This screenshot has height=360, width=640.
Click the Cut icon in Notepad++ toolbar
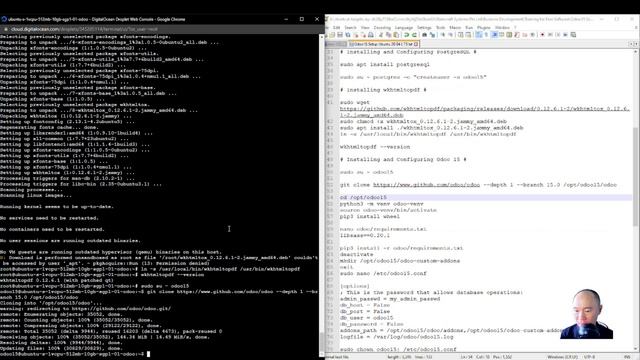[x=381, y=35]
